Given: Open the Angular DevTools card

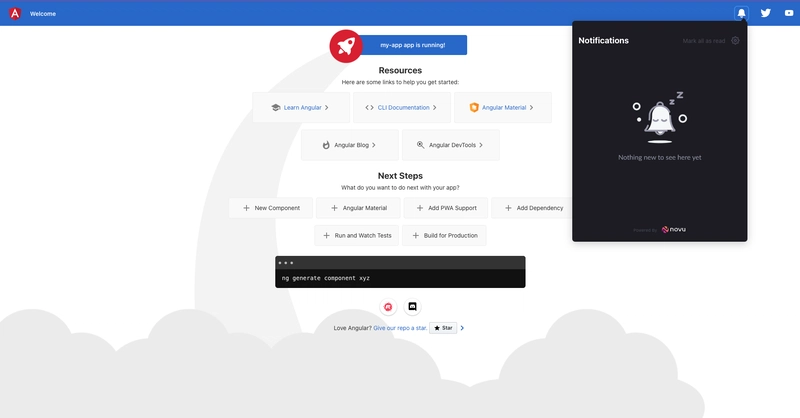Looking at the screenshot, I should point(450,145).
